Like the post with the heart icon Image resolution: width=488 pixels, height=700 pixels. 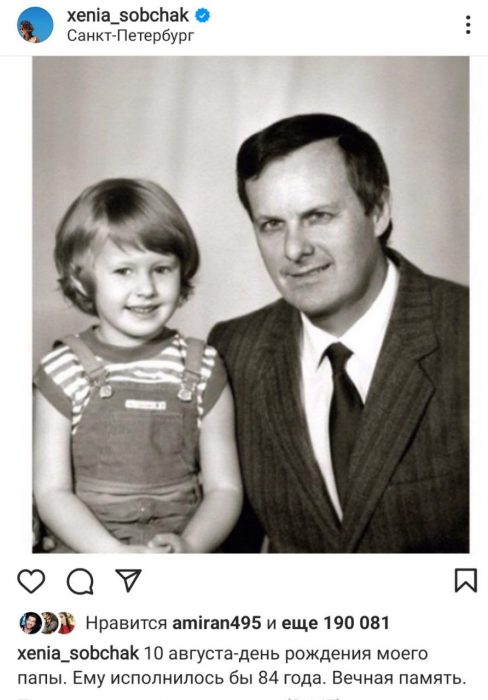coord(31,581)
